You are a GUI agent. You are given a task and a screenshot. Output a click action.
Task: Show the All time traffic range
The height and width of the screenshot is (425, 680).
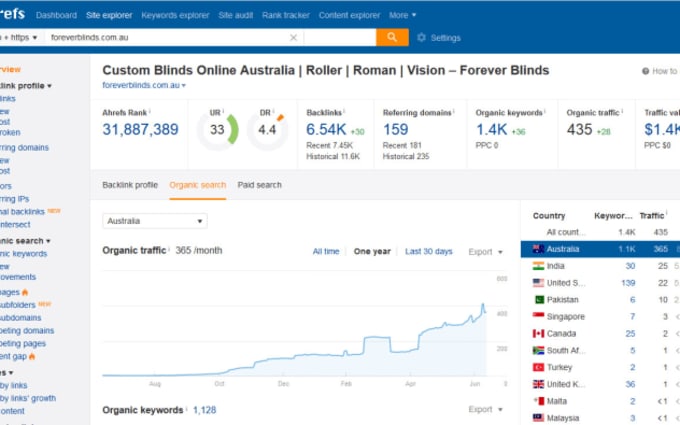coord(326,252)
